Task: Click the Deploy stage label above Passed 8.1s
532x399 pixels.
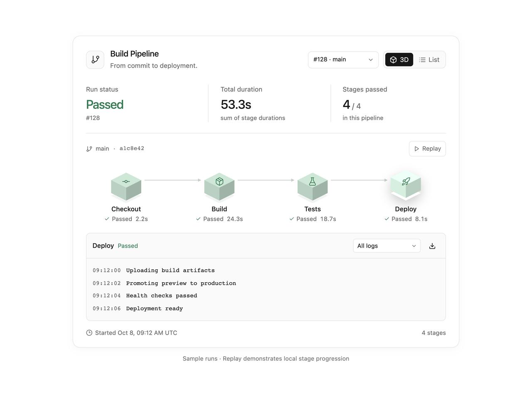Action: pos(406,209)
